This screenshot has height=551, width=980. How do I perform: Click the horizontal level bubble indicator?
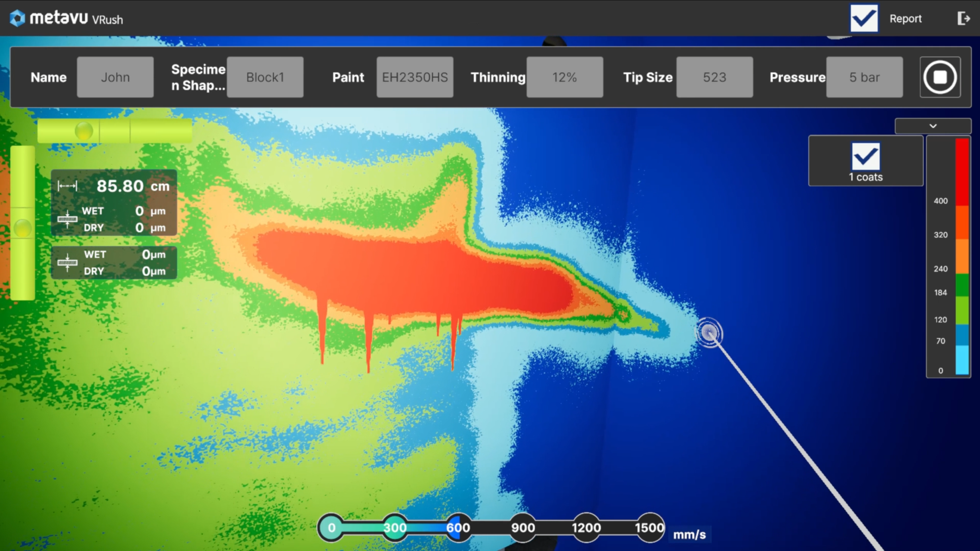(x=84, y=131)
